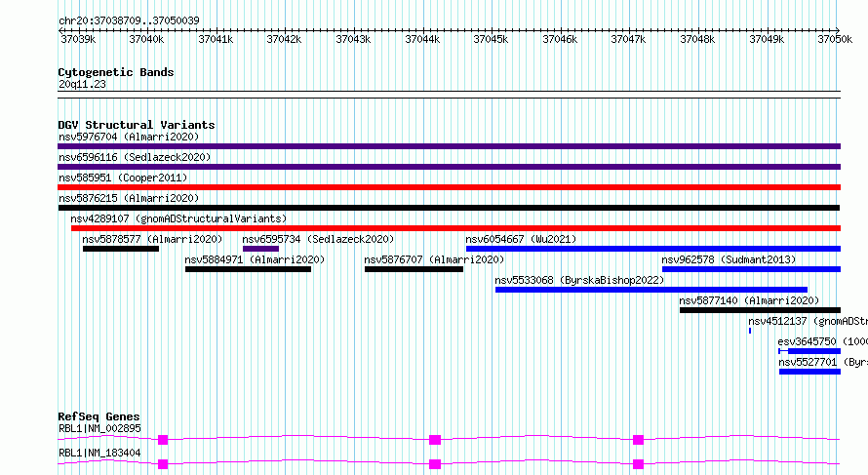
Task: Select the nsv5976704 purple variant bar
Action: click(449, 146)
